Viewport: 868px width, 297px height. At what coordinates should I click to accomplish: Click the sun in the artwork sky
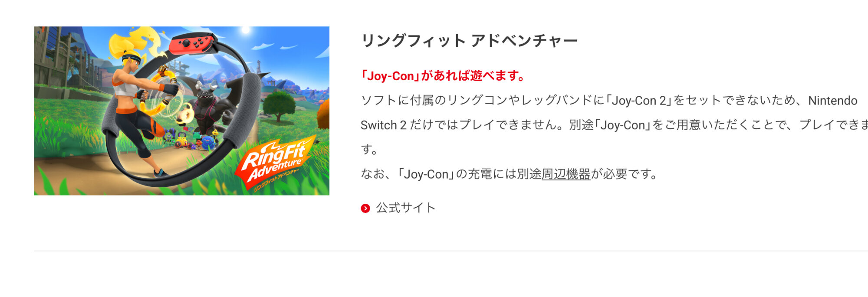246,30
